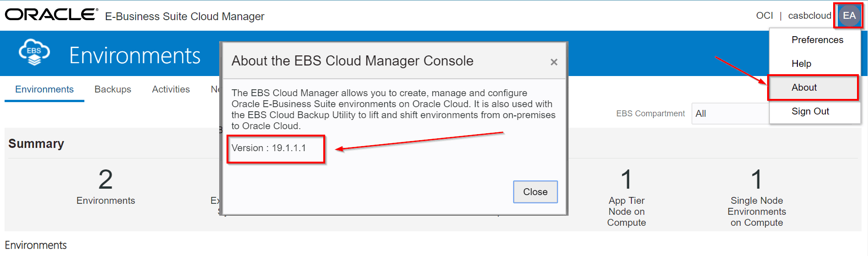Click the Environments page title
Image resolution: width=868 pixels, height=256 pixels.
135,55
